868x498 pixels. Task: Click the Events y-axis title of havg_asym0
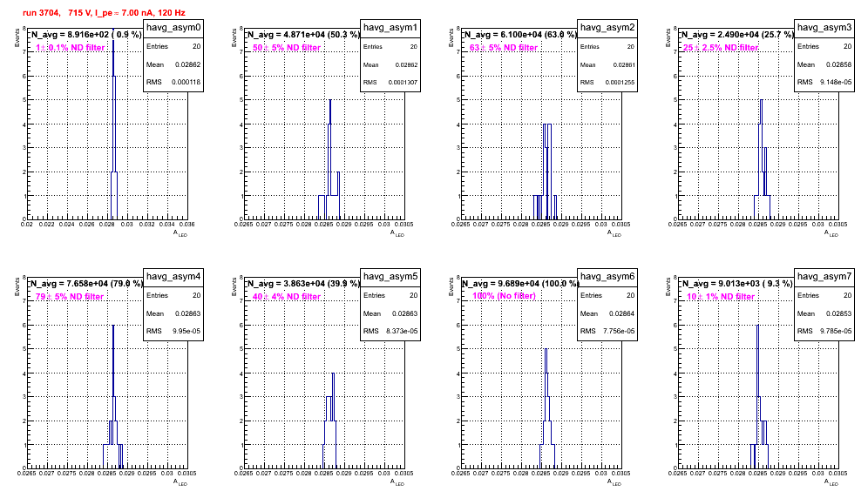click(x=17, y=37)
